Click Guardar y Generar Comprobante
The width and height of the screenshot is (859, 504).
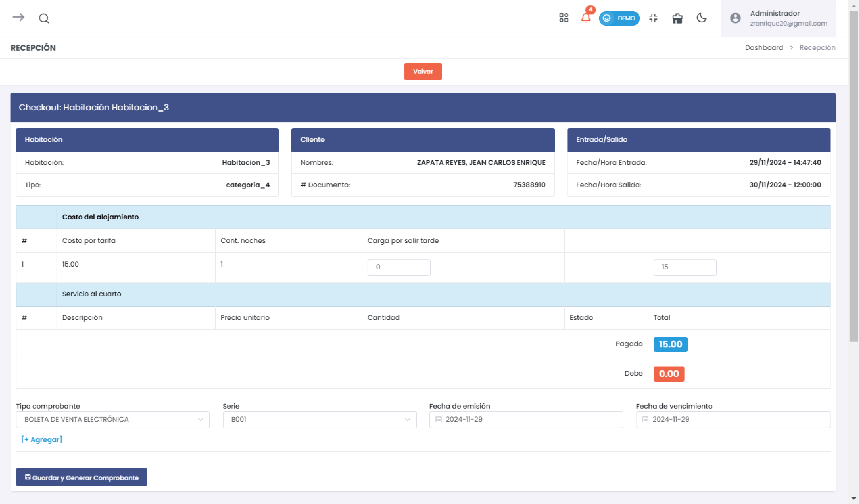(x=82, y=477)
